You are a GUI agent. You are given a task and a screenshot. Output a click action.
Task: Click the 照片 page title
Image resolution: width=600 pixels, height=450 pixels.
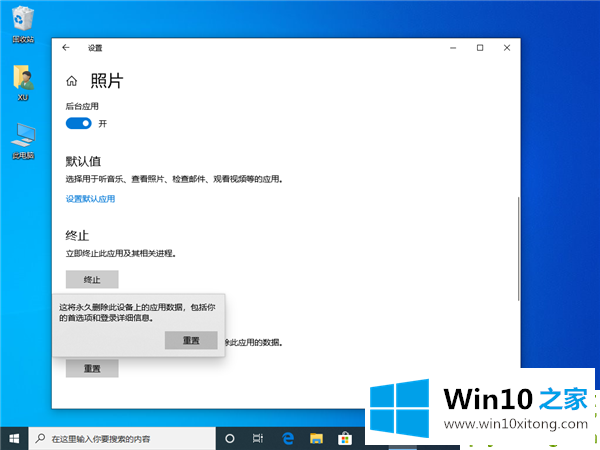coord(107,81)
